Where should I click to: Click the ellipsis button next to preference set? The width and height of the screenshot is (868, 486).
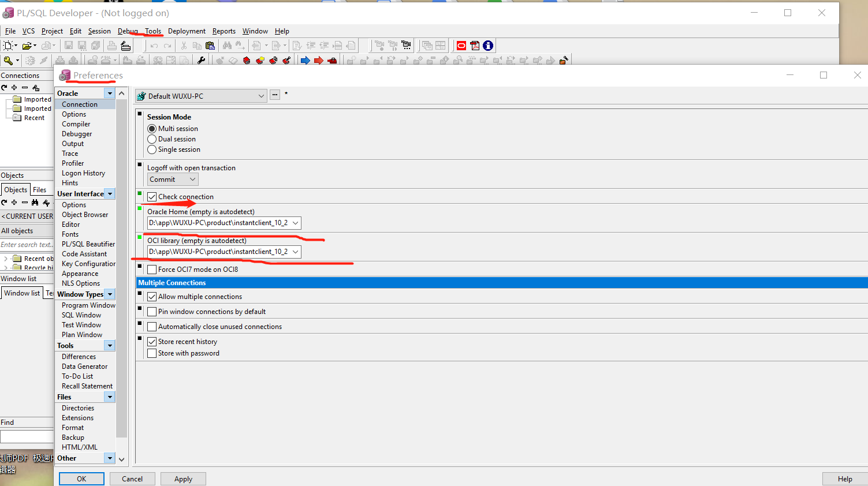(275, 95)
